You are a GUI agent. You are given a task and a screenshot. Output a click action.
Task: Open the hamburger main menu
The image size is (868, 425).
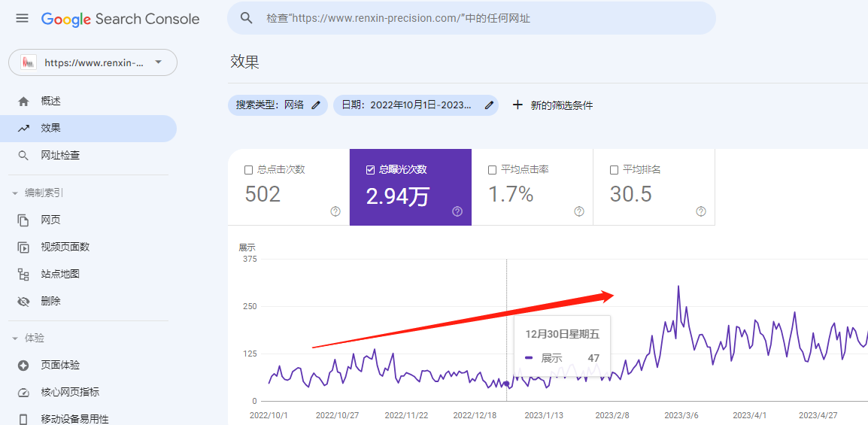pyautogui.click(x=22, y=18)
